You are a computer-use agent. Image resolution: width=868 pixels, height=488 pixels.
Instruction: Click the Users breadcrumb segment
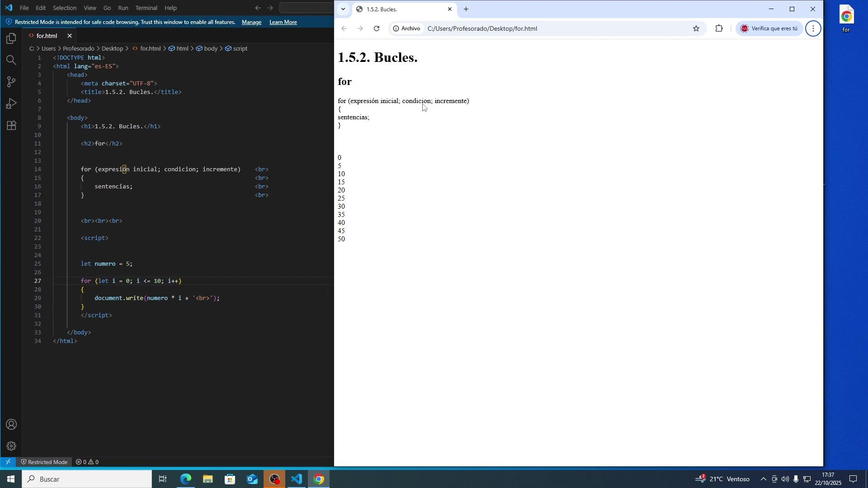coord(48,48)
